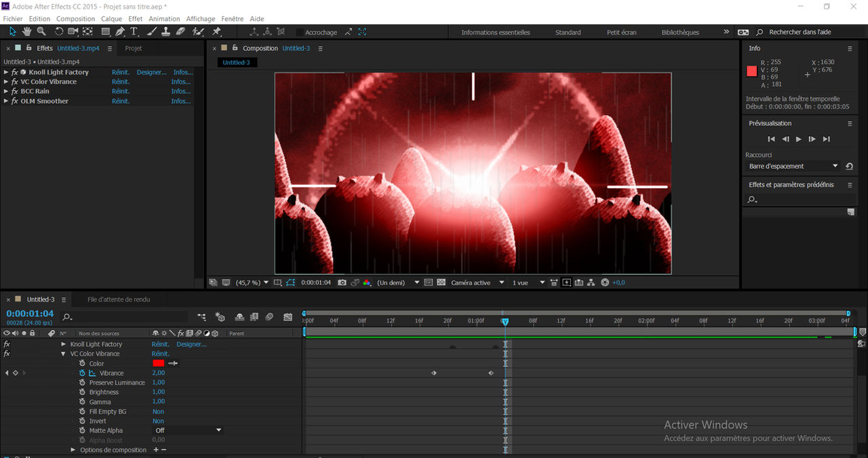Click the reset exposure icon
868x458 pixels.
pos(605,283)
